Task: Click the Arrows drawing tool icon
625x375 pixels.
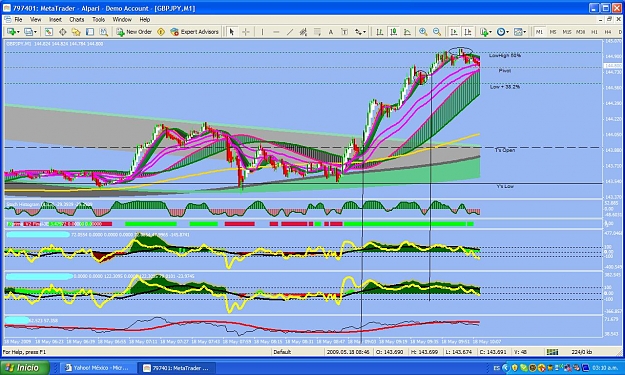Action: [x=358, y=32]
